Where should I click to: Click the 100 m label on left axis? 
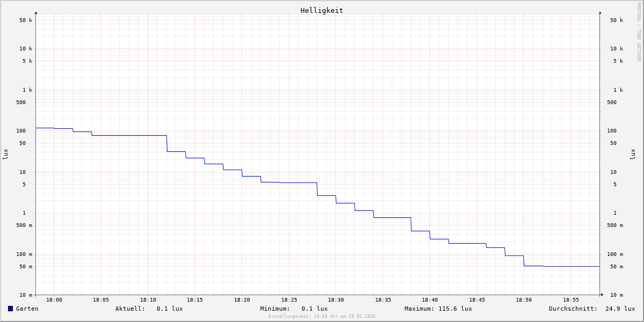pos(24,254)
